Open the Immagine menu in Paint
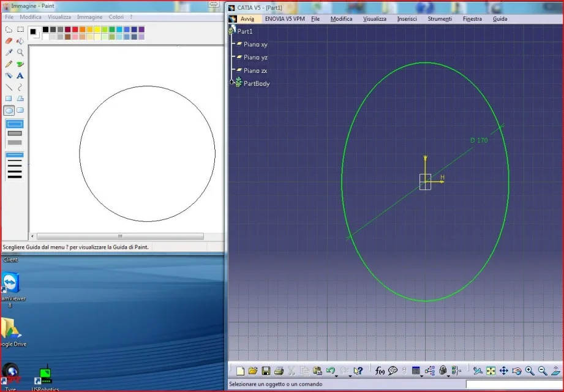This screenshot has width=564, height=392. pos(89,17)
